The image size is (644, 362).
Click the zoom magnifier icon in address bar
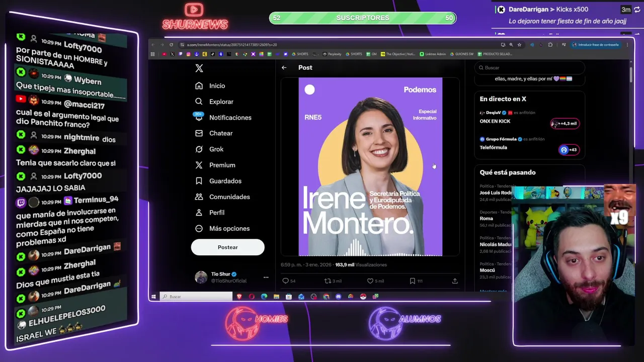pos(511,45)
